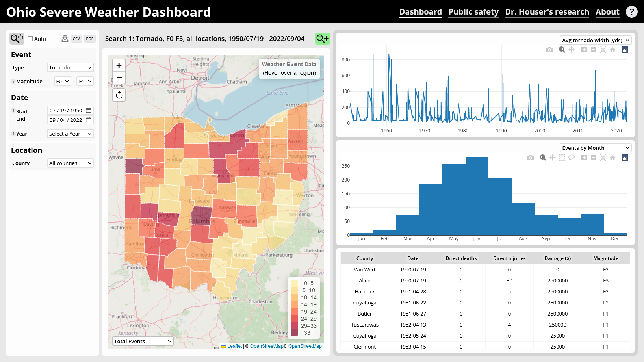Screen dimensions: 644x362
Task: Zoom out the map with the minus button
Action: tap(119, 78)
